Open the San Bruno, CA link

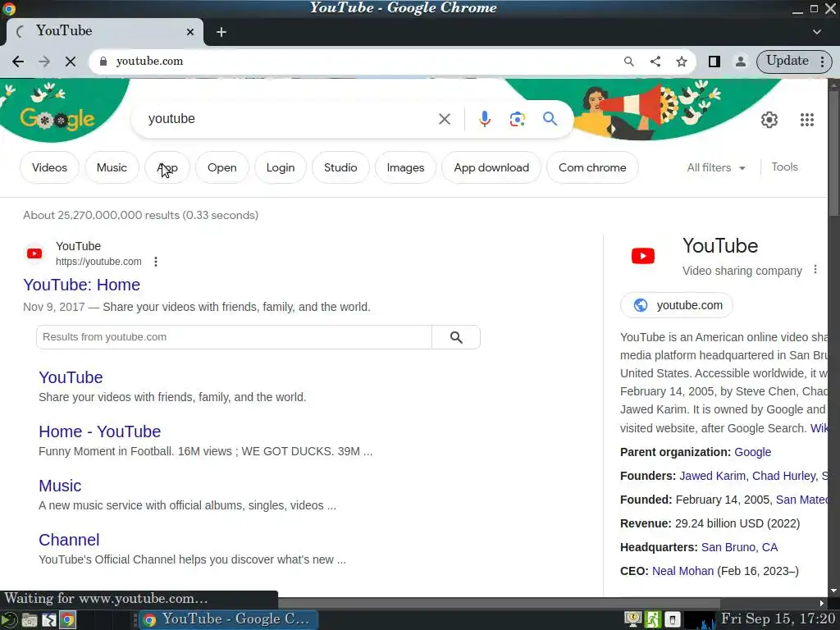739,547
